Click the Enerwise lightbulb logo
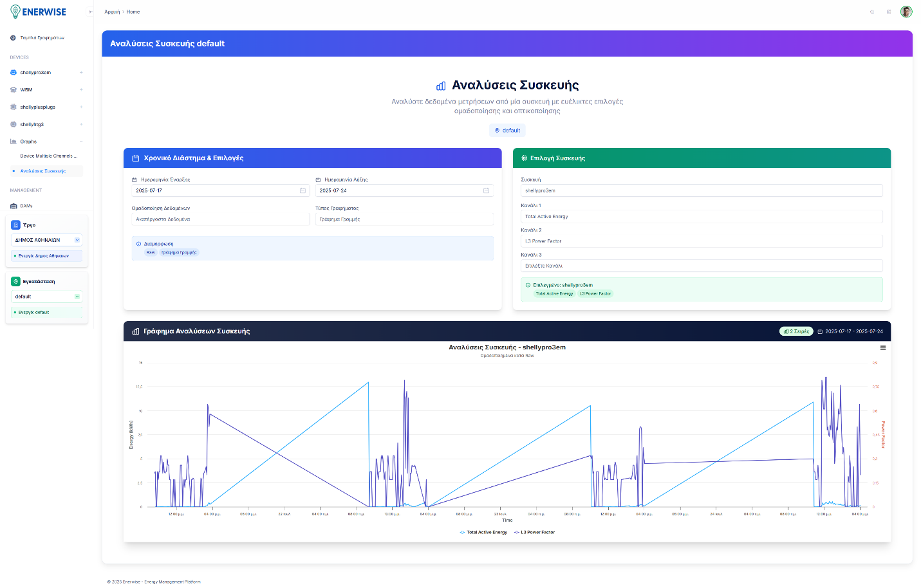 pos(15,12)
